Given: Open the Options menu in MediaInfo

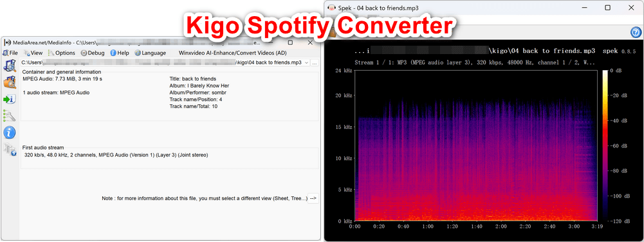Looking at the screenshot, I should [x=62, y=53].
